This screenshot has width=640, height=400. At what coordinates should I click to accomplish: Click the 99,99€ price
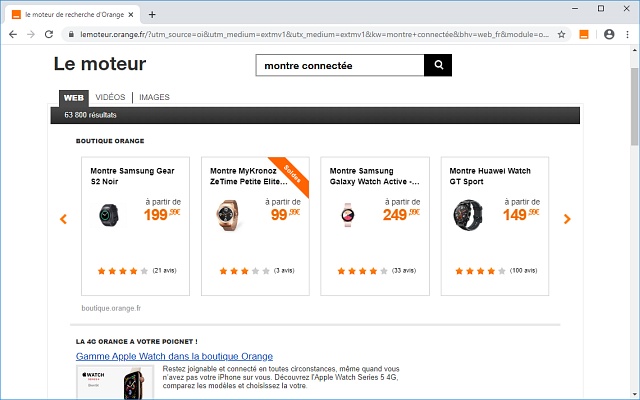[x=285, y=214]
